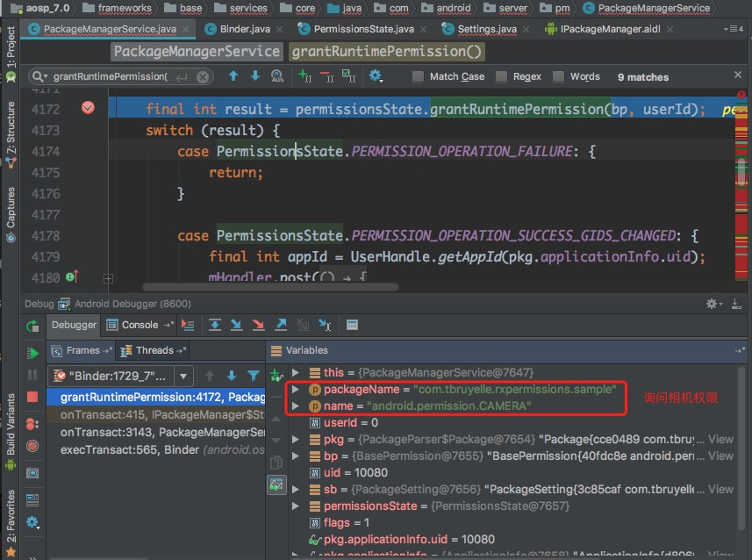Add a new watch with plus icon
Screen dimensions: 752x560
[277, 375]
